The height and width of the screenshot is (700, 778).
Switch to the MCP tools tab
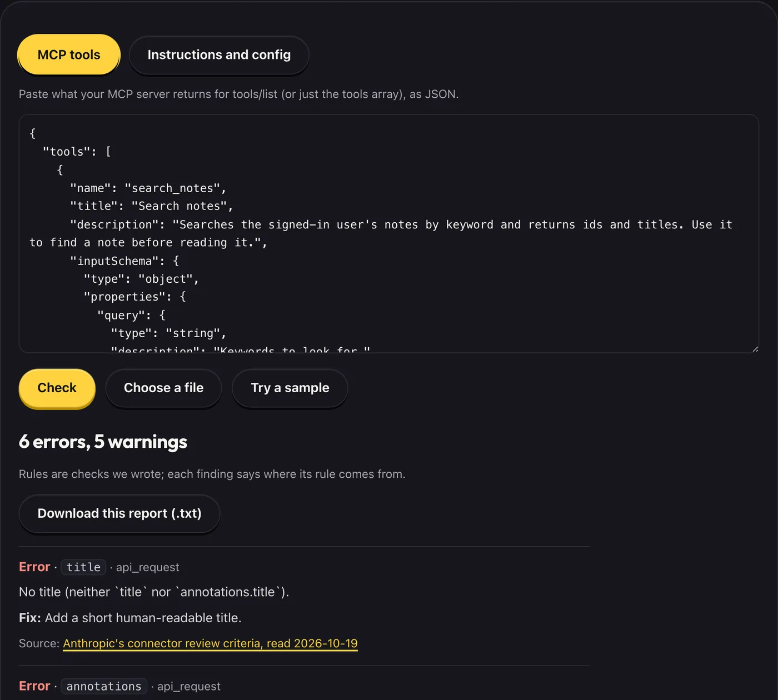[x=69, y=54]
